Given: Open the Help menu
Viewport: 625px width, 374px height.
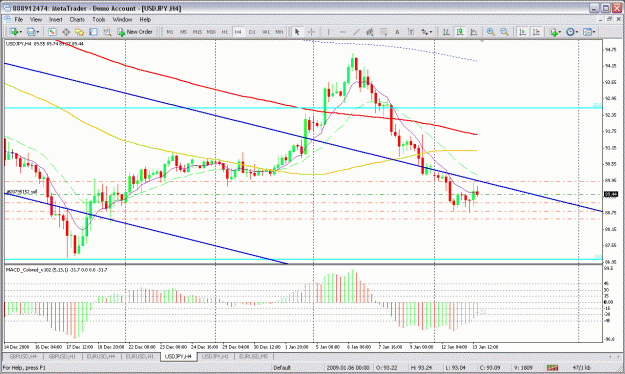Looking at the screenshot, I should pos(145,19).
